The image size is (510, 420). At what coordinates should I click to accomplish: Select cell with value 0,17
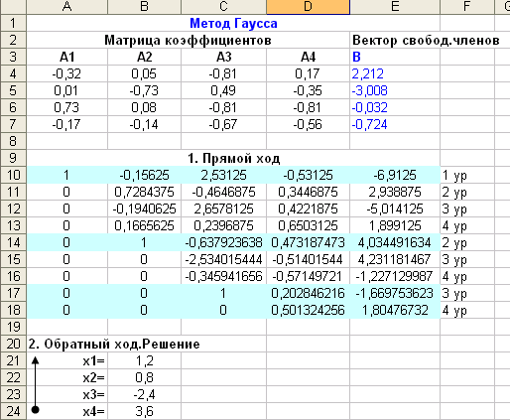tap(308, 73)
